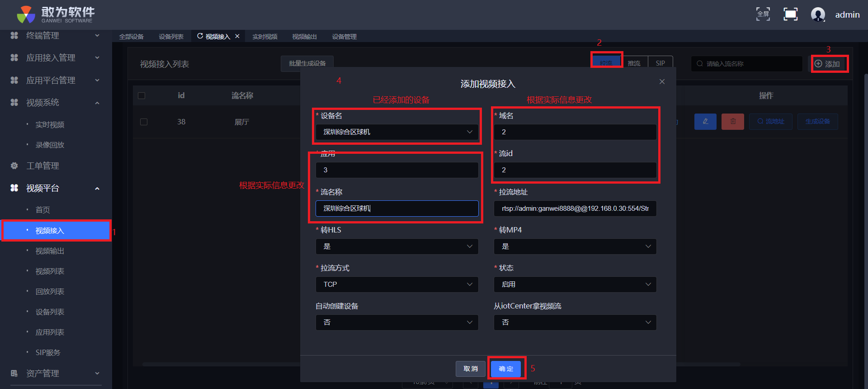Image resolution: width=868 pixels, height=389 pixels.
Task: Open the 从iotCenter拿视频流 dropdown
Action: [575, 323]
